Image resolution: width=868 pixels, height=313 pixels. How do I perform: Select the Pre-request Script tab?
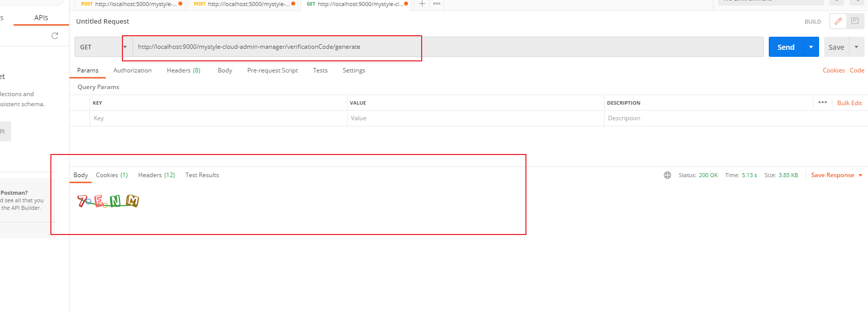click(x=273, y=70)
